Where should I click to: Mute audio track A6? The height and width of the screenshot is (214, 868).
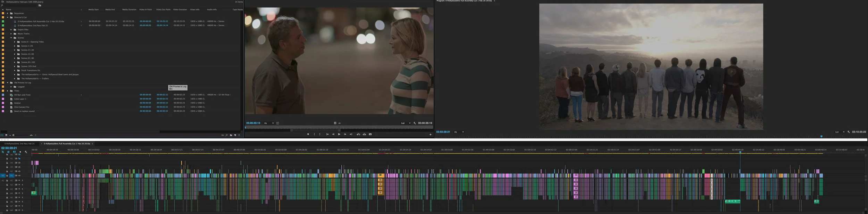19,202
